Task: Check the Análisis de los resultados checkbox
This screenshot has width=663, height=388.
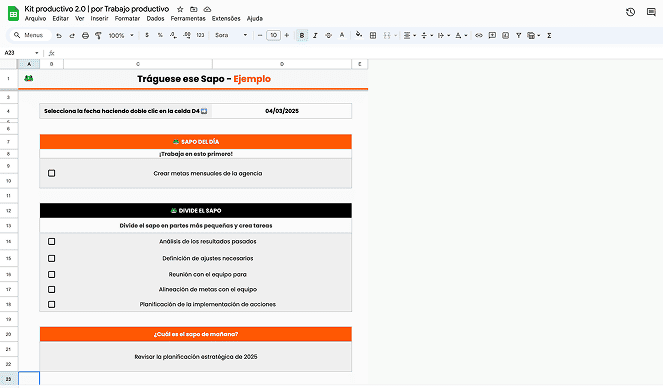Action: 52,241
